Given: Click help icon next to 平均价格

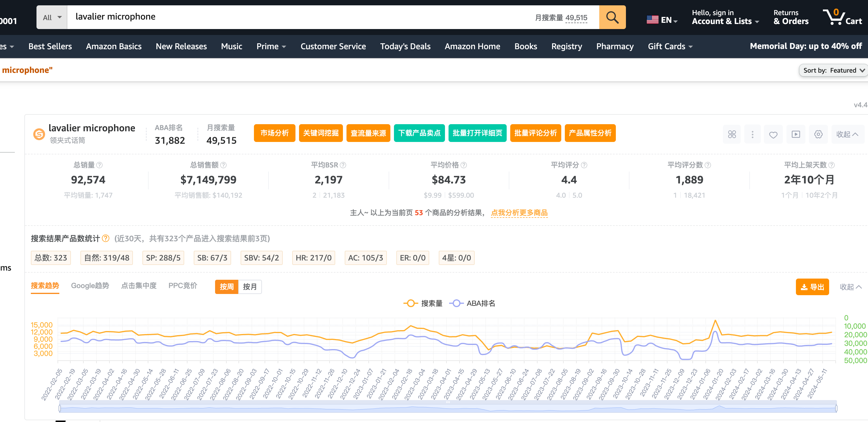Looking at the screenshot, I should pyautogui.click(x=464, y=165).
